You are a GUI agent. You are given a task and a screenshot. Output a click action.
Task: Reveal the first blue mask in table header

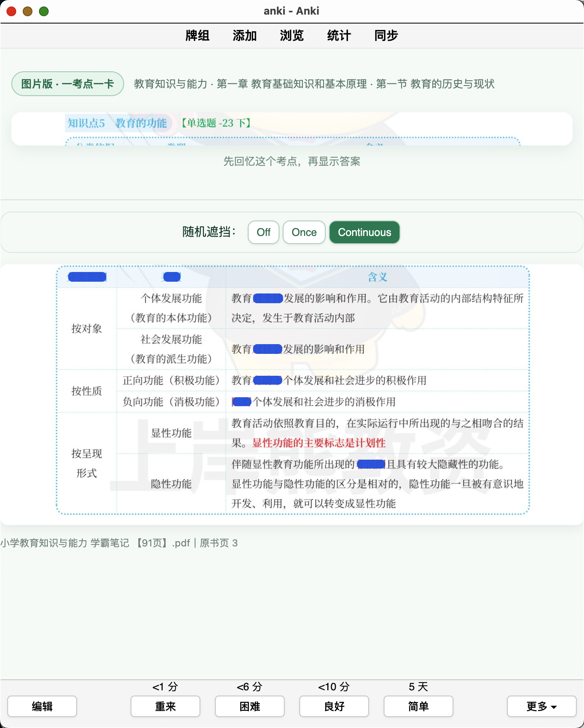[x=87, y=277]
